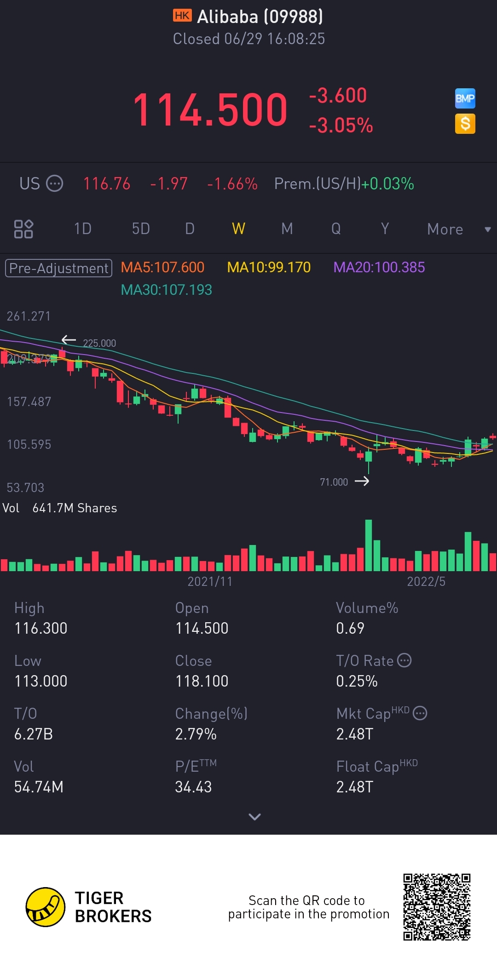The width and height of the screenshot is (497, 980).
Task: Tap the Vol 641.7M Shares label
Action: tap(60, 508)
